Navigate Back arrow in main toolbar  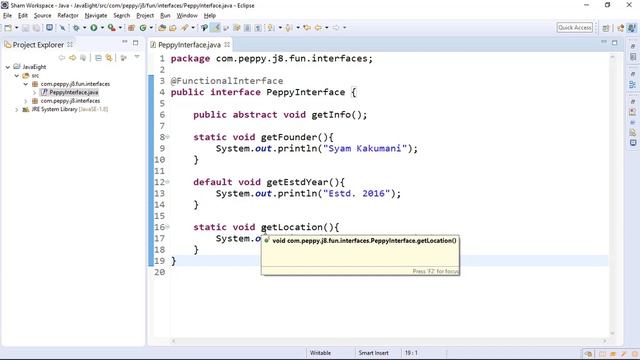click(x=318, y=28)
